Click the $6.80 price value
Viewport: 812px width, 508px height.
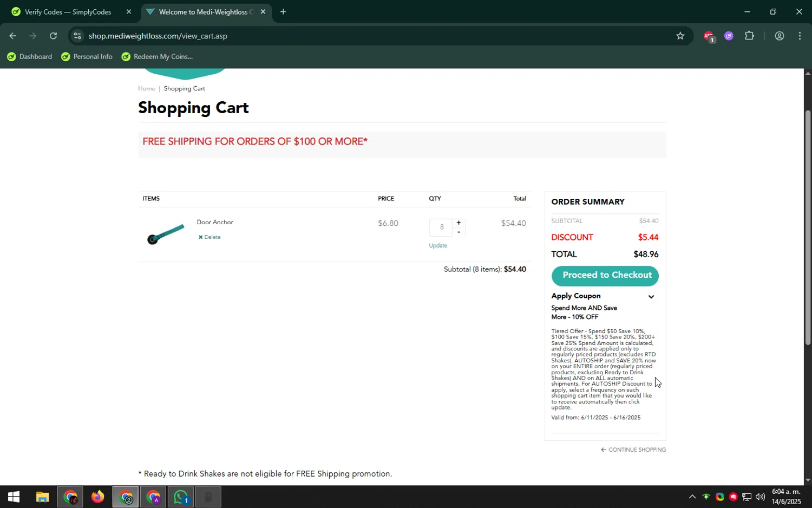click(x=388, y=223)
